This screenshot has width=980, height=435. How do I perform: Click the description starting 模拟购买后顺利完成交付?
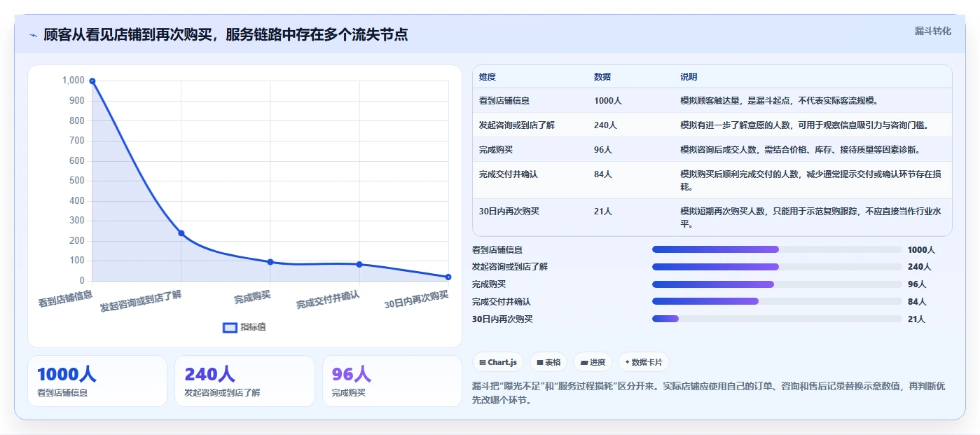[810, 180]
